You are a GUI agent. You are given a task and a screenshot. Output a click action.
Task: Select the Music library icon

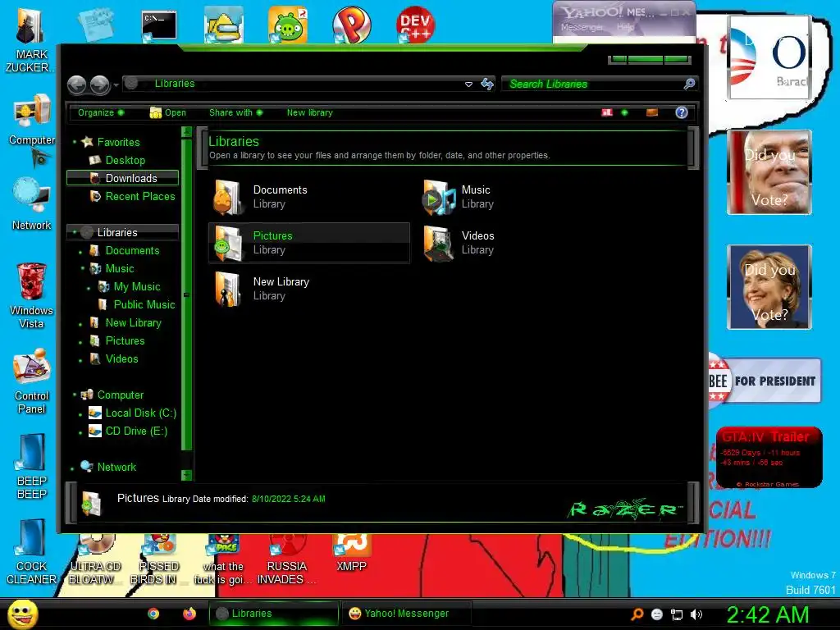[438, 197]
